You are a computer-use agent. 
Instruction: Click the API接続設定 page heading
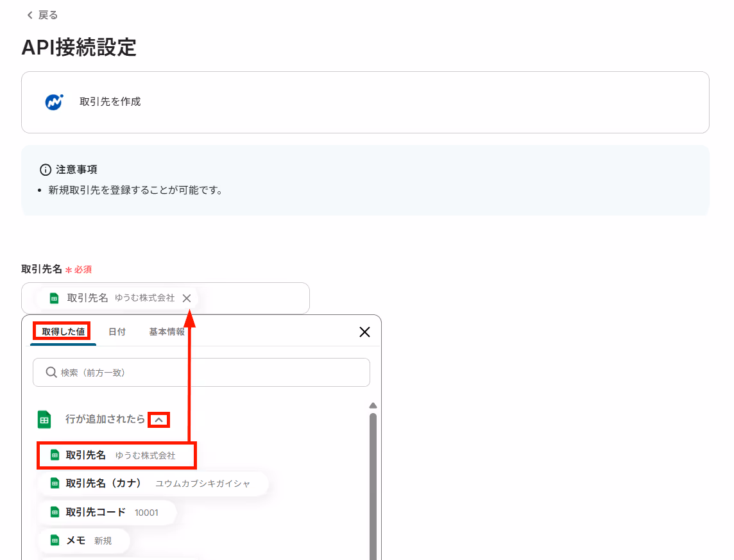(79, 47)
